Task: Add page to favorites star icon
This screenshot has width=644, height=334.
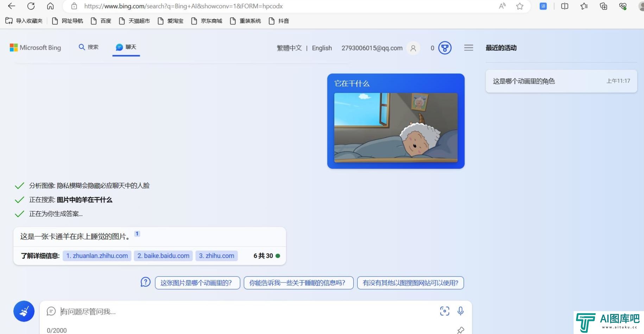Action: [x=520, y=6]
